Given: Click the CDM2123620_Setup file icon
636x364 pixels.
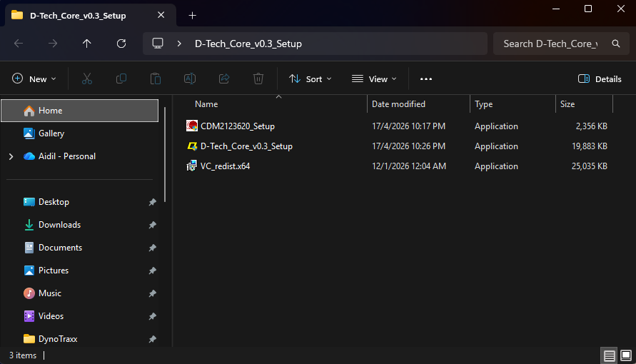Looking at the screenshot, I should coord(192,126).
